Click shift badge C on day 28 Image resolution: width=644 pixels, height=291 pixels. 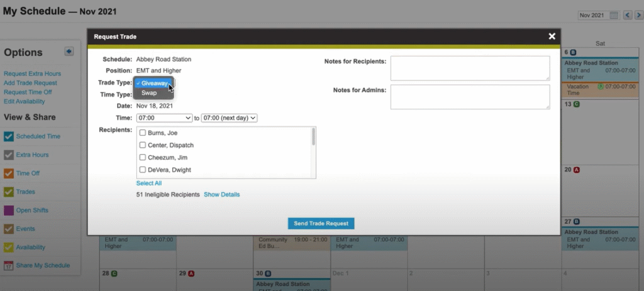coord(114,273)
